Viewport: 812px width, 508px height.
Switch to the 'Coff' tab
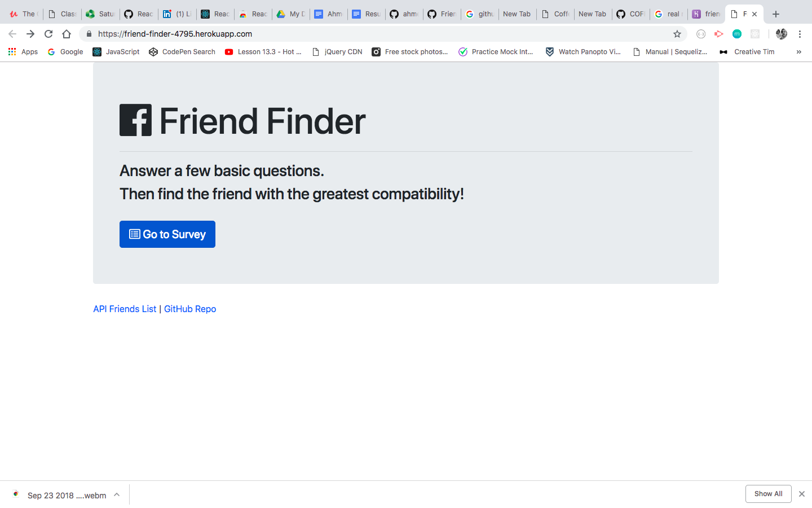coord(555,14)
